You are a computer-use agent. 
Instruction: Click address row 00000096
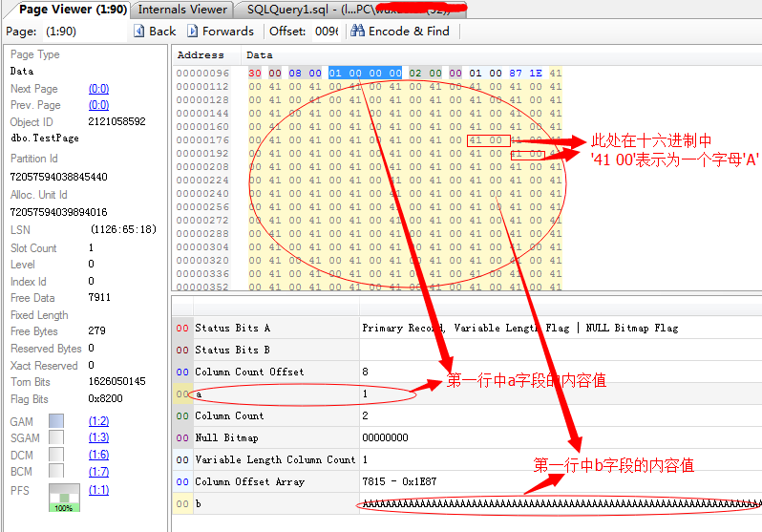[x=202, y=73]
